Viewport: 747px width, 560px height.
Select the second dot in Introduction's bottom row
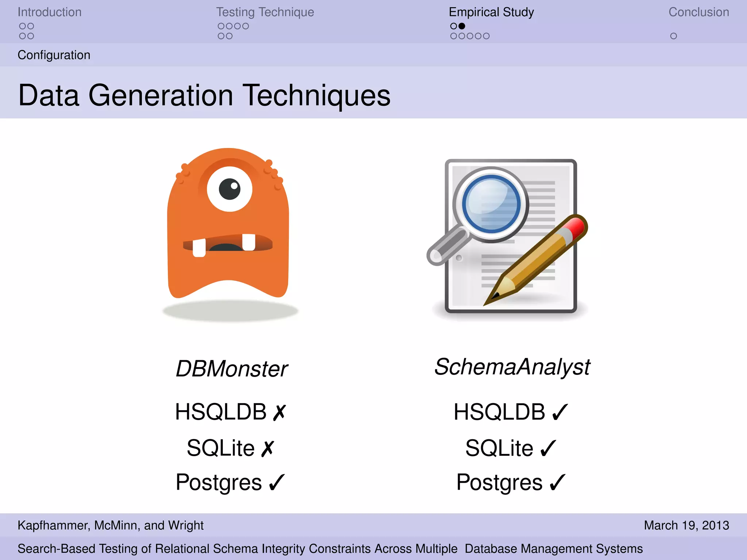[x=31, y=36]
